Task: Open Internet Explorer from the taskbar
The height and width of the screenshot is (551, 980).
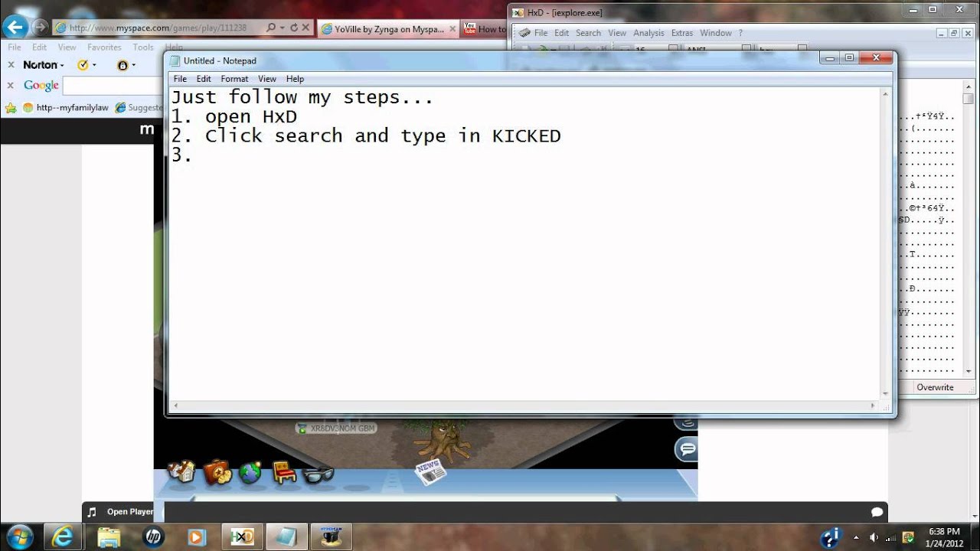Action: point(62,537)
